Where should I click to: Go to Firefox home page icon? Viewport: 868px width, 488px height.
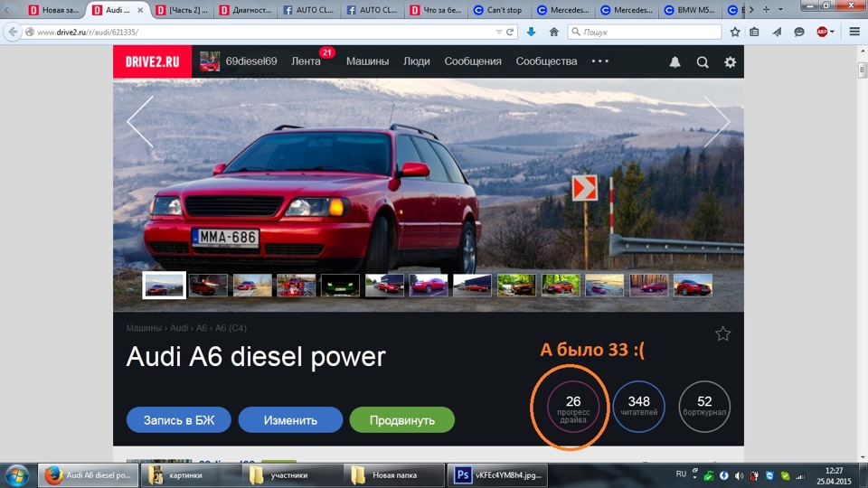click(553, 33)
